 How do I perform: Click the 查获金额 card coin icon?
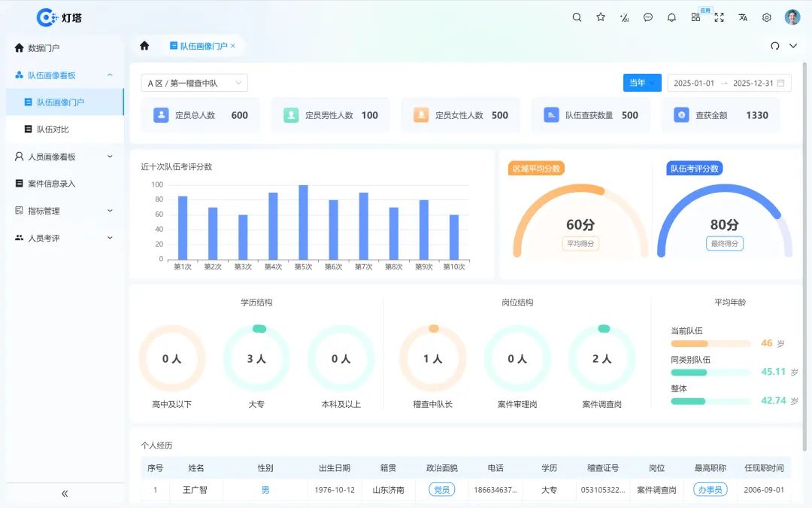(x=681, y=114)
